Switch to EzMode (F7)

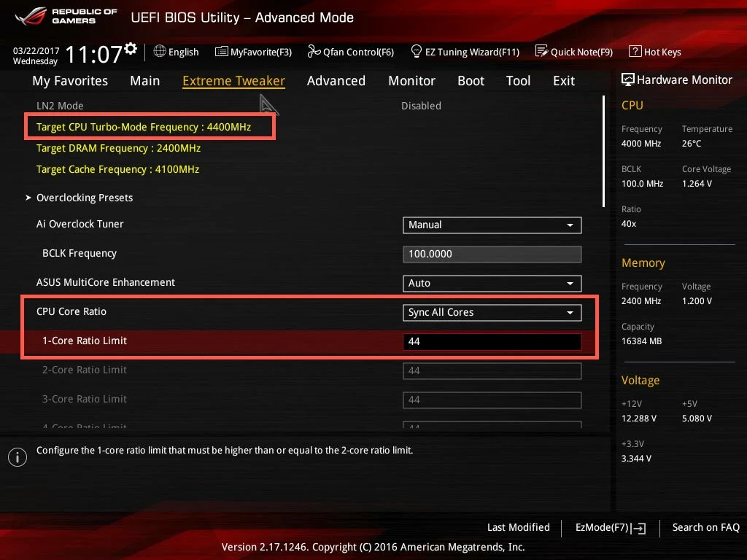pos(609,527)
